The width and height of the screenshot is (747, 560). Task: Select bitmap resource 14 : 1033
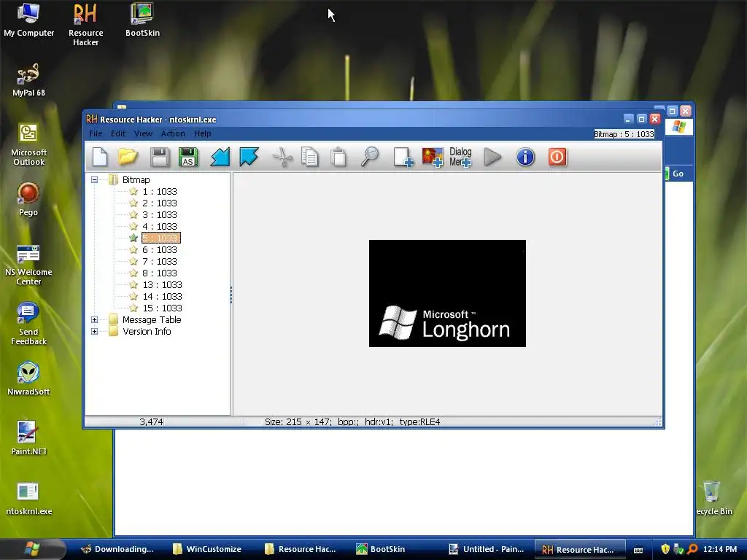click(x=162, y=297)
